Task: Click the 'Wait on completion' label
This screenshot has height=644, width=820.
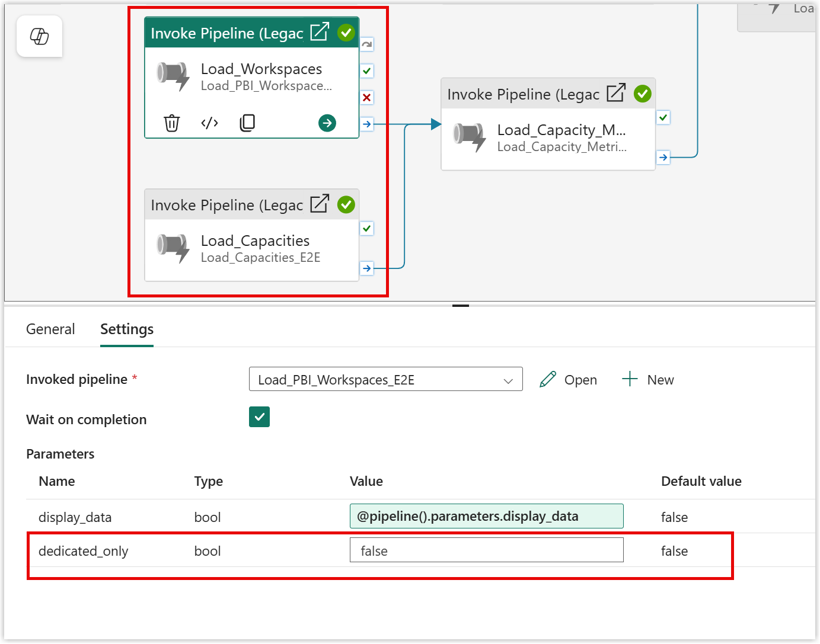Action: point(87,419)
